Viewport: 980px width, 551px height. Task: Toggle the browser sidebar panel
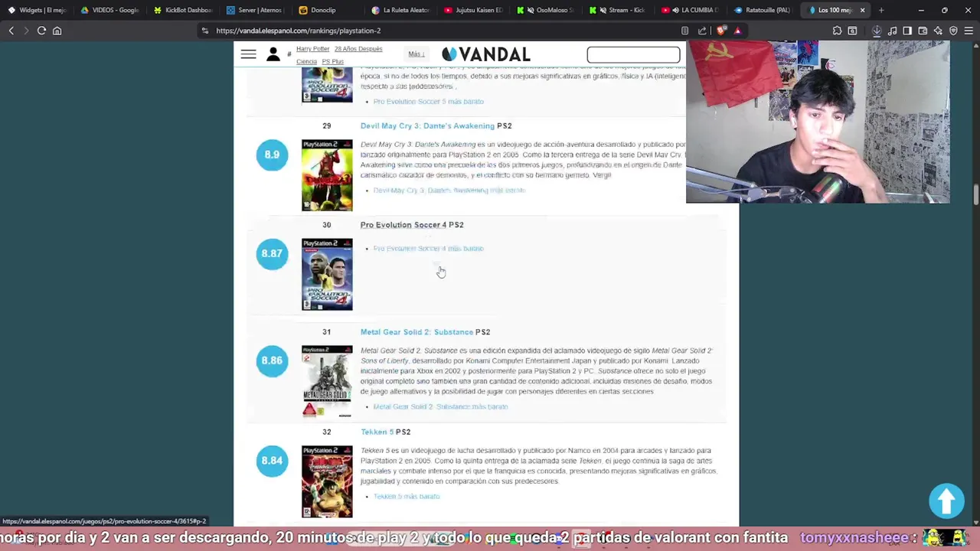tap(907, 31)
